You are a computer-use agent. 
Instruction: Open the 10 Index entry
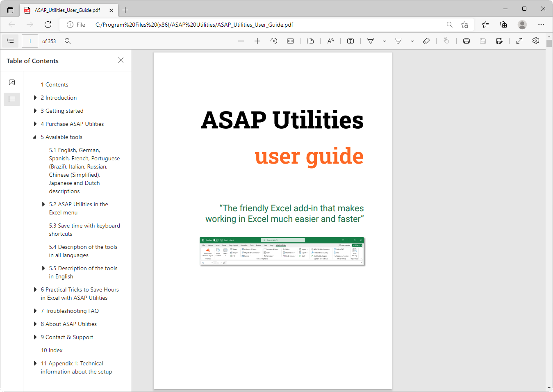tap(52, 350)
